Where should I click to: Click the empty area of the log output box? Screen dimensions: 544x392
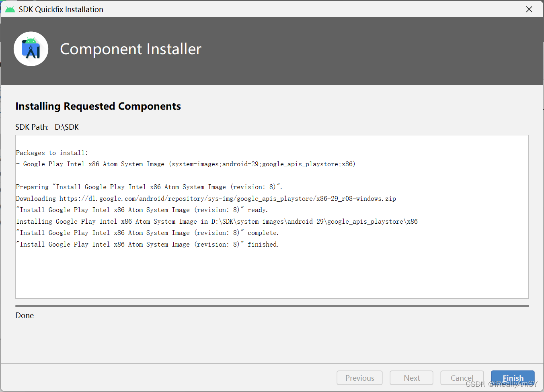272,273
